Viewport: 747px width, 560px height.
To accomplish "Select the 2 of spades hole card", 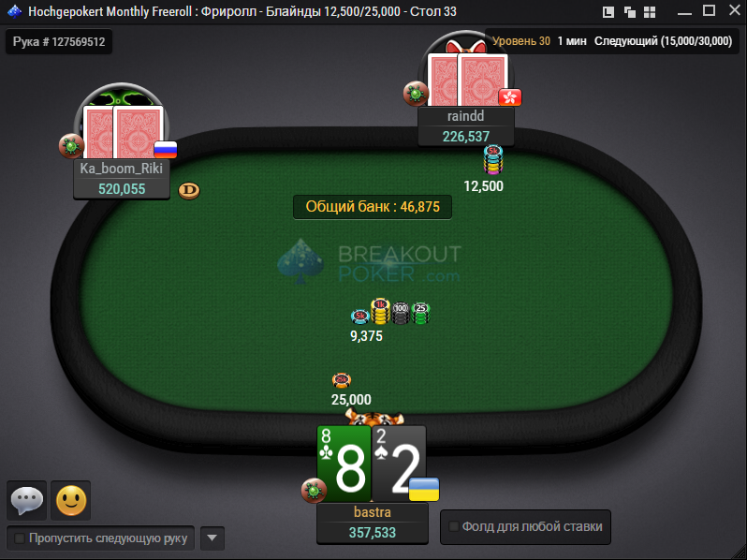I will point(399,464).
